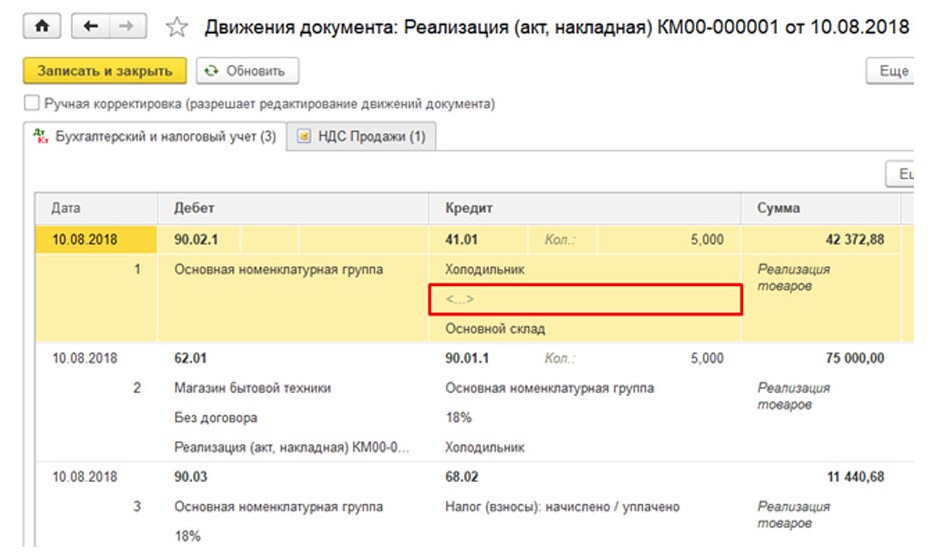
Task: Sort by the Дата column header
Action: coord(96,208)
